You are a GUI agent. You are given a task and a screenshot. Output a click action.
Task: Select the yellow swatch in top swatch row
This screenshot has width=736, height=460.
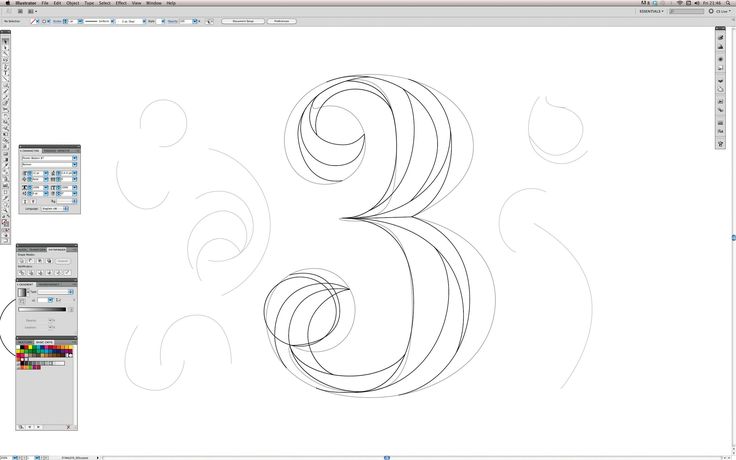point(30,347)
